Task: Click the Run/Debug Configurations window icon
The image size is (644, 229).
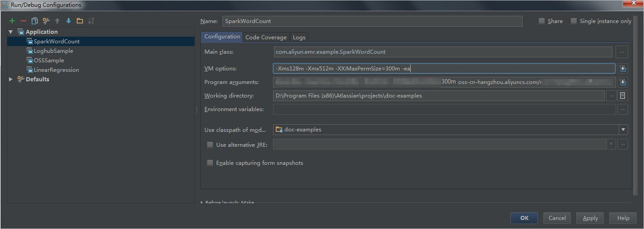Action: click(x=5, y=5)
